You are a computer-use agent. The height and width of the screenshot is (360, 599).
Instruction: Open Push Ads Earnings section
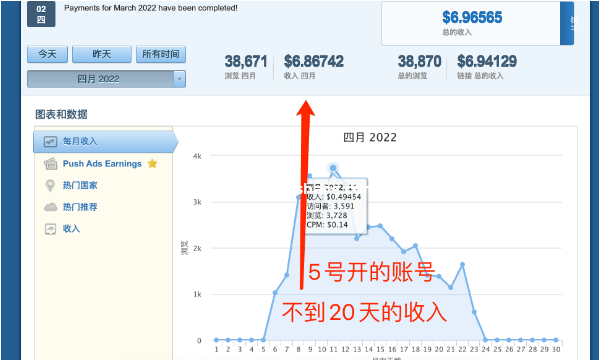(102, 164)
